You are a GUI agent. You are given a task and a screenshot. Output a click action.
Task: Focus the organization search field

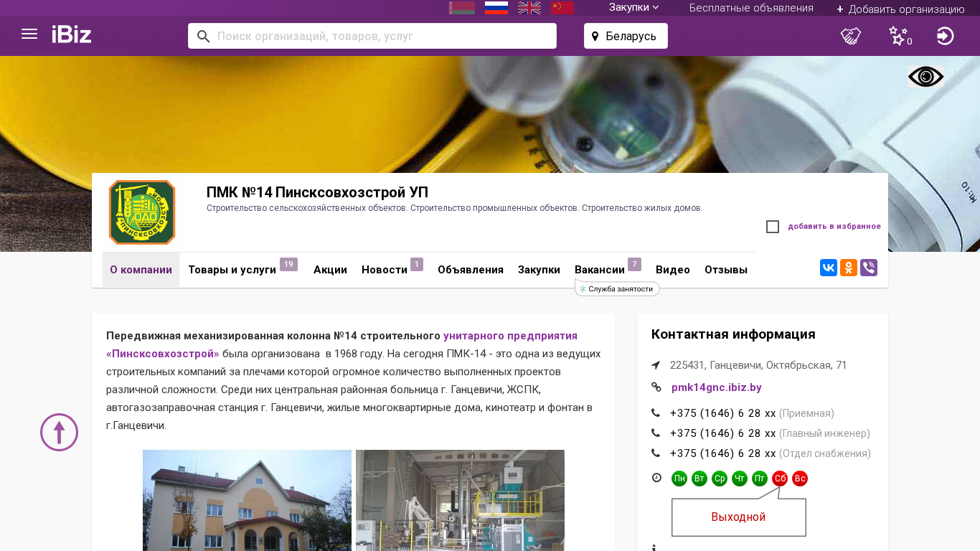[x=372, y=36]
